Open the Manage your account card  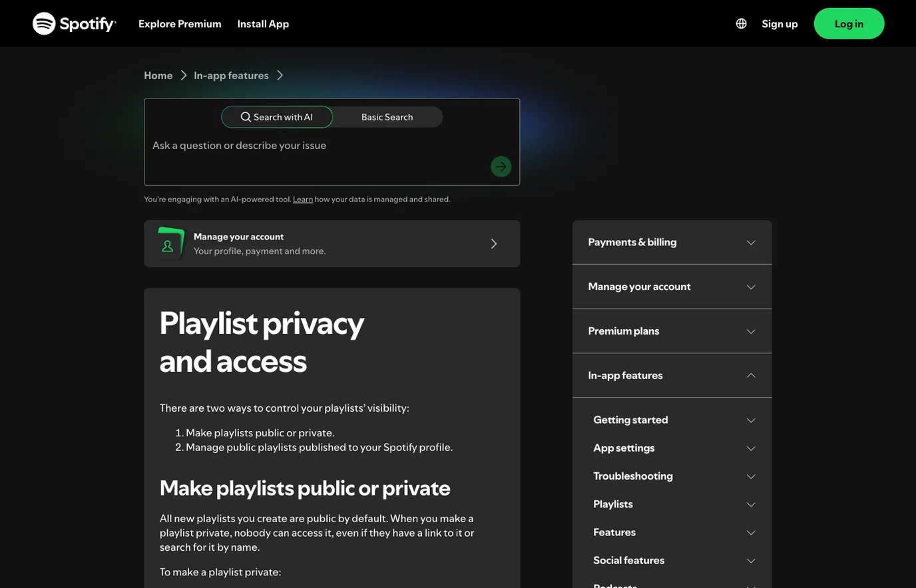[x=332, y=243]
